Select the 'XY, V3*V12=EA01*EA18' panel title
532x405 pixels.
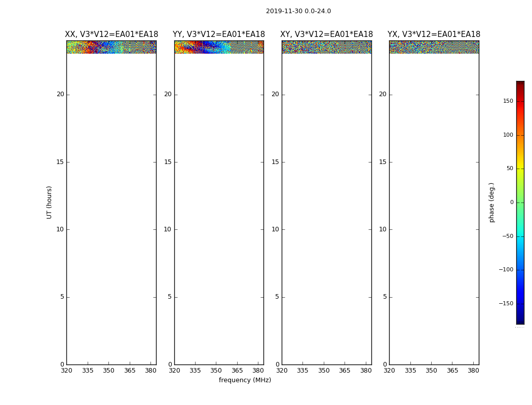pos(326,34)
